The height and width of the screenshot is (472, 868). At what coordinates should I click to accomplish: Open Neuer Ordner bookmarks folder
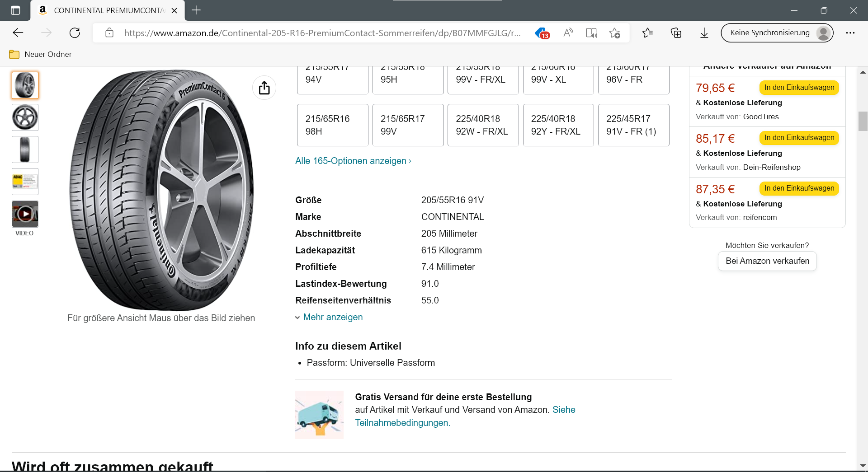[41, 54]
